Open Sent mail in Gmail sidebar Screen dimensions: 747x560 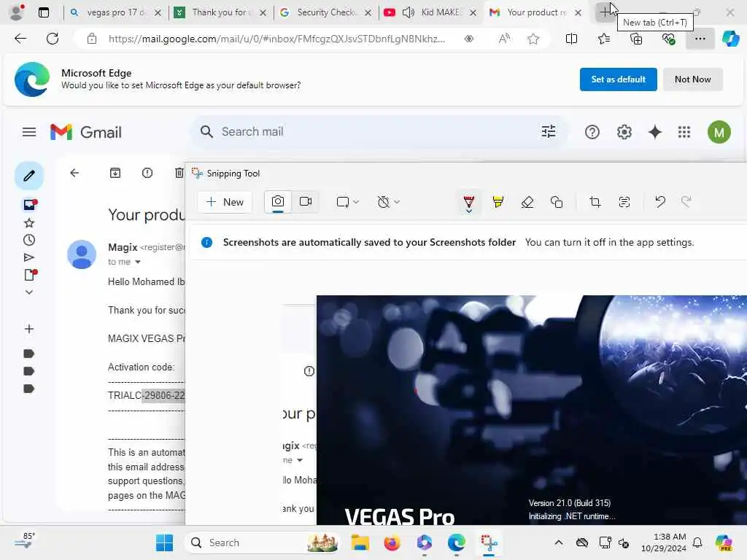[x=29, y=257]
